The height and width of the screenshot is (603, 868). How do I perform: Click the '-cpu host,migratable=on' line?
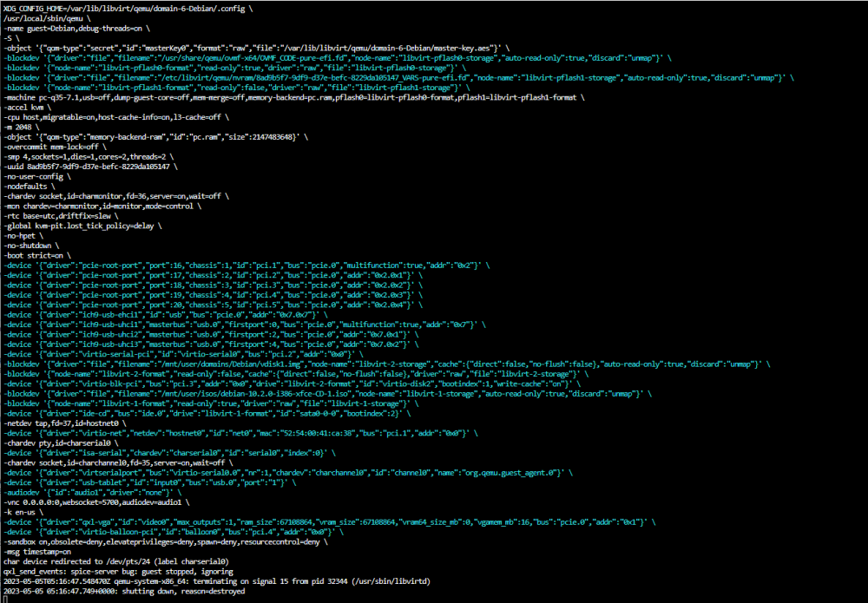coord(116,117)
